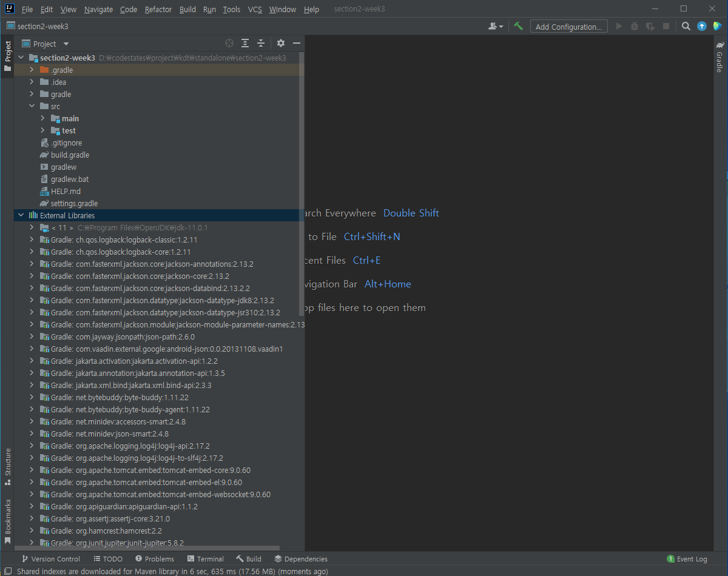Toggle the Structure tool window side tab
Viewport: 728px width, 576px height.
click(7, 467)
